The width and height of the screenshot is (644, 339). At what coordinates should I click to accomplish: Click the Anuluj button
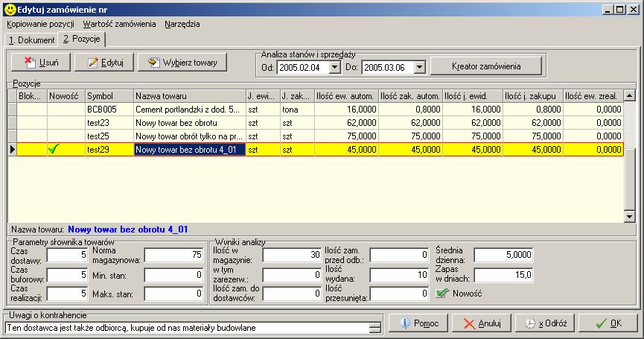(482, 323)
